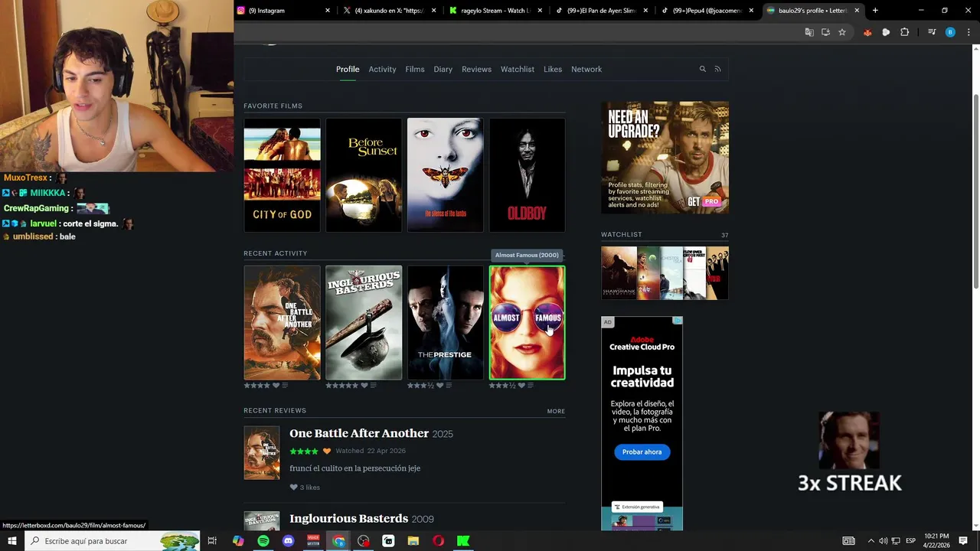Open City of God favorite film poster
The width and height of the screenshot is (980, 551).
coord(283,174)
